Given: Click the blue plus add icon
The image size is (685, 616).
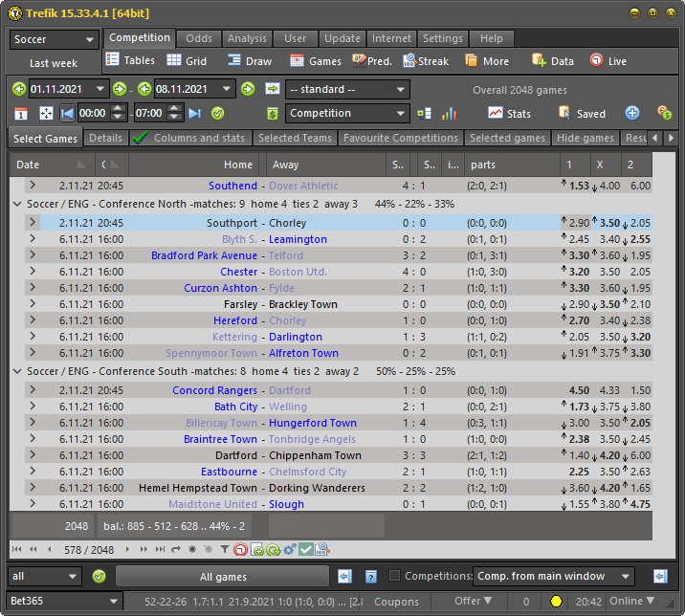Looking at the screenshot, I should tap(632, 113).
